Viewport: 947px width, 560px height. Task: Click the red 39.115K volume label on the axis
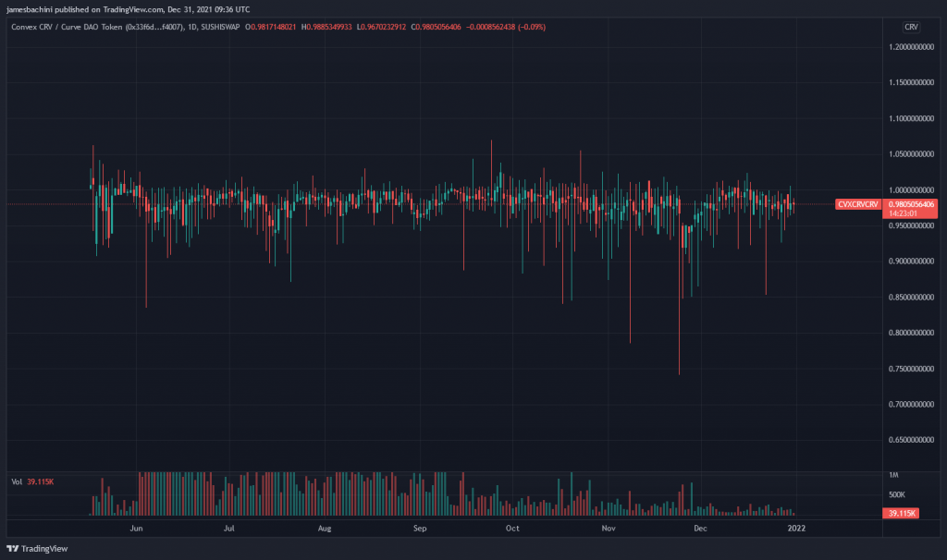coord(901,514)
